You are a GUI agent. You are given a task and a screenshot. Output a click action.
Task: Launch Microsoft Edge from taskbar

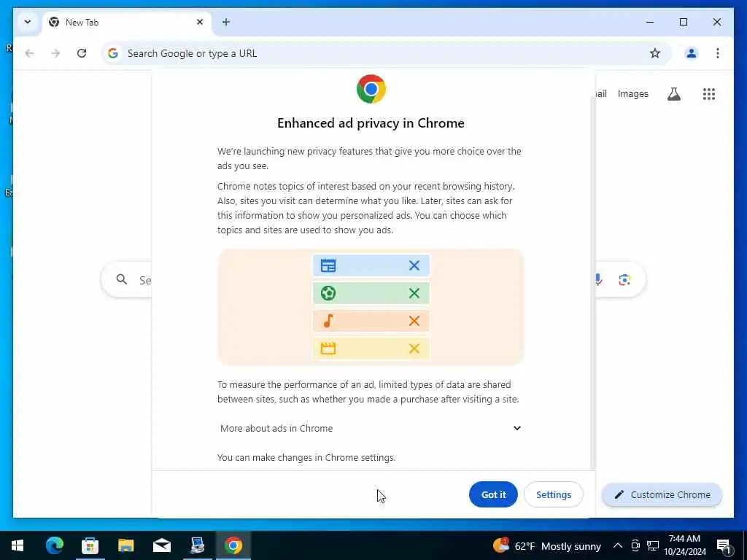pos(54,545)
